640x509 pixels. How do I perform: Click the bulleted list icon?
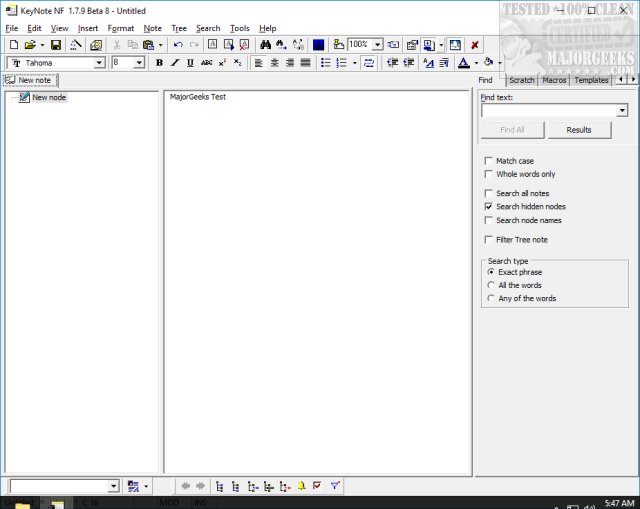[324, 63]
